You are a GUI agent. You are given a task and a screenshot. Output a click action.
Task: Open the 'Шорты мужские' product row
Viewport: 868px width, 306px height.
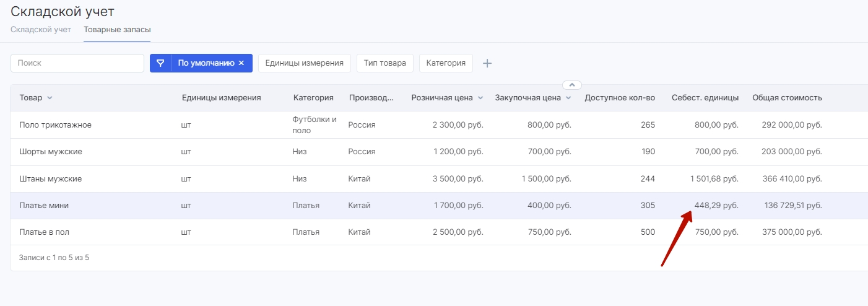click(x=439, y=152)
